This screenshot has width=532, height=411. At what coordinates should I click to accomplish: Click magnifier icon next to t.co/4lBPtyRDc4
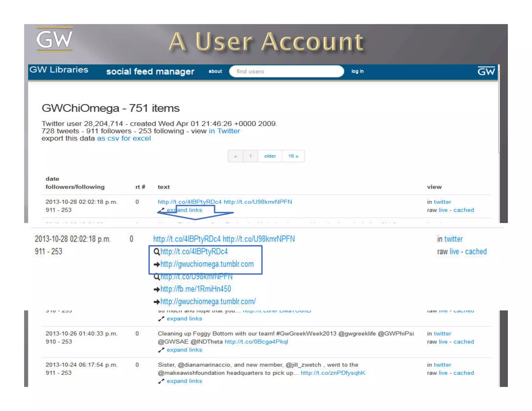coord(157,252)
